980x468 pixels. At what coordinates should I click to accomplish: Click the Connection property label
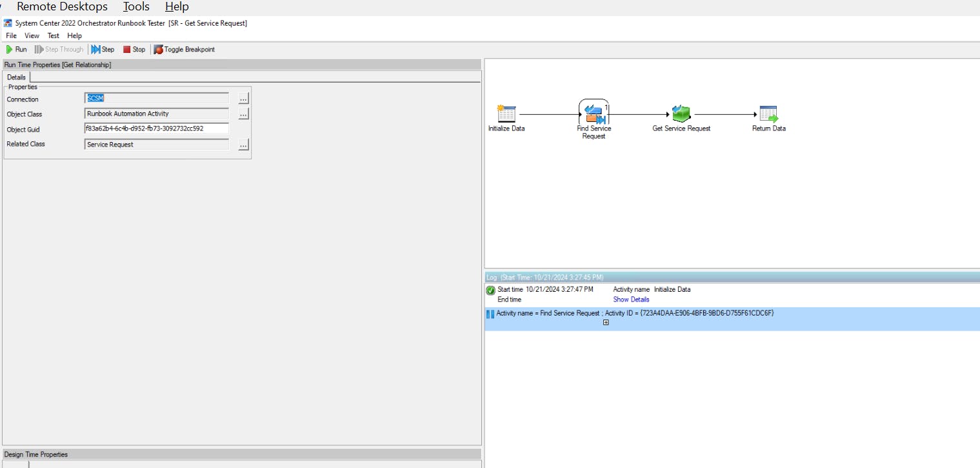[23, 99]
